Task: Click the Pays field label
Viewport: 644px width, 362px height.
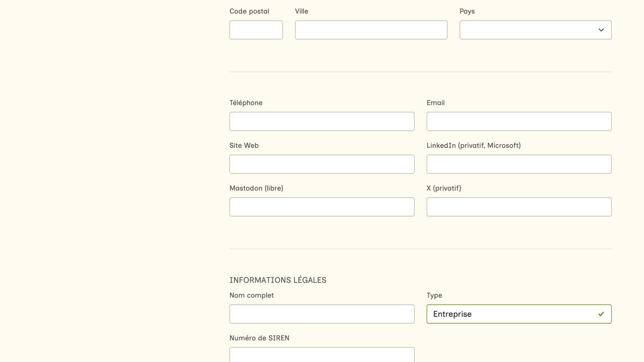Action: [x=467, y=11]
